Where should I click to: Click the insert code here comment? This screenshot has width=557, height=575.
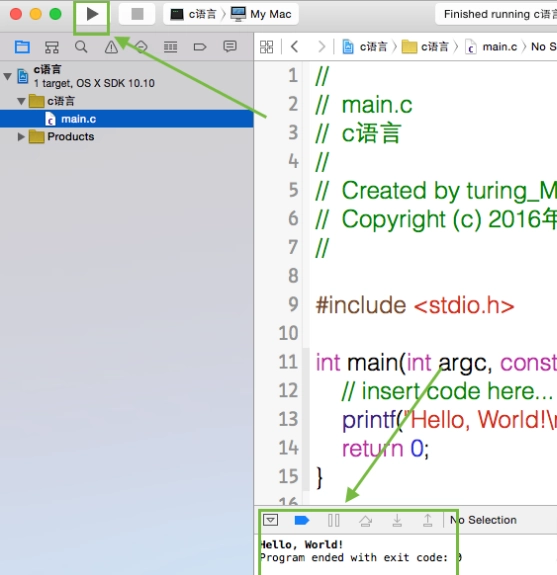click(447, 391)
